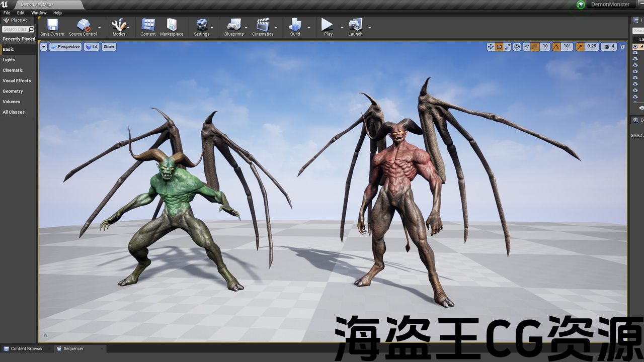644x362 pixels.
Task: Select the Visual Effects category
Action: click(x=17, y=81)
